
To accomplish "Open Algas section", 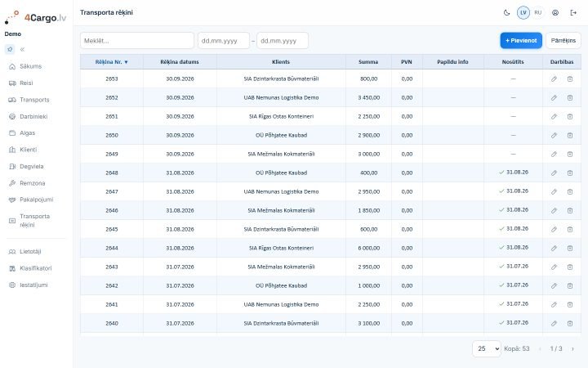I will click(x=36, y=133).
